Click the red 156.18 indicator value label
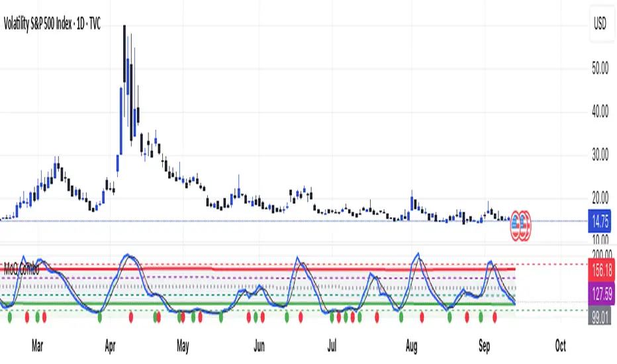Viewport: 617px width, 364px height. 602,270
